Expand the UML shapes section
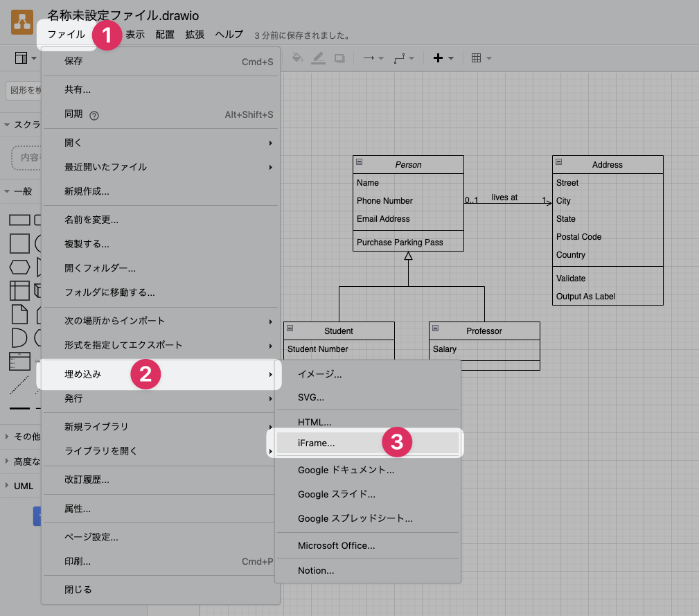This screenshot has width=699, height=616. 23,486
